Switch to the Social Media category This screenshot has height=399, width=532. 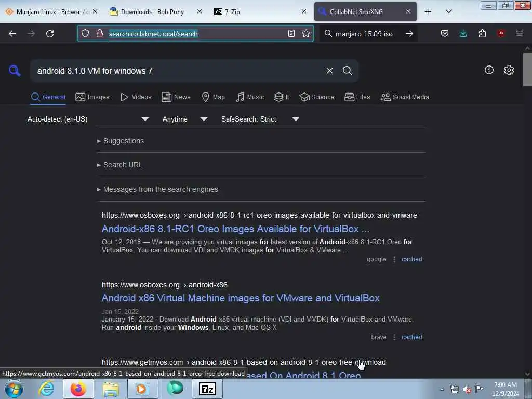pos(405,97)
